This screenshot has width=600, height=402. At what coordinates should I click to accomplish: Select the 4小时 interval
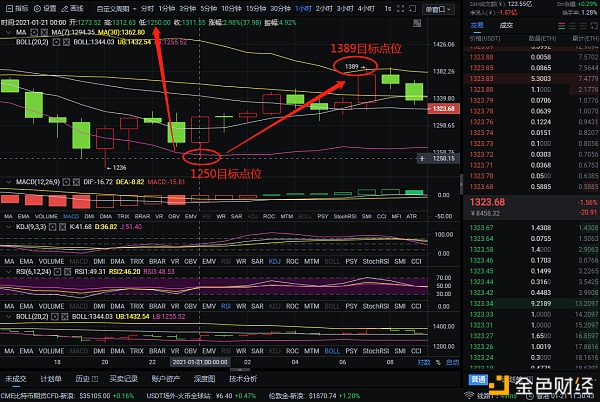click(366, 8)
